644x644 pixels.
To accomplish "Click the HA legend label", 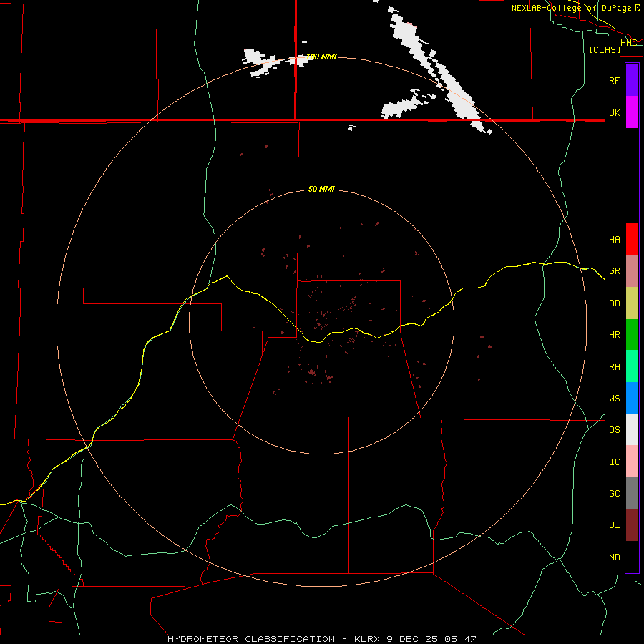I will [x=614, y=239].
